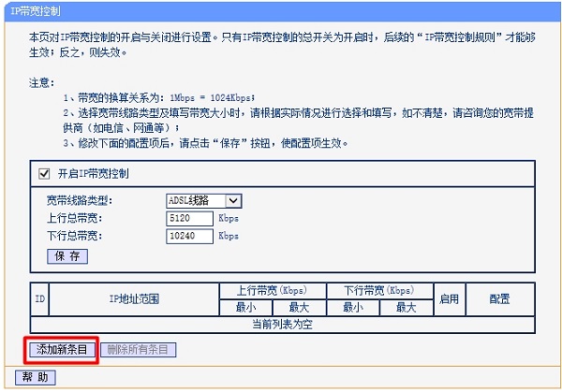Click 最大 under the 下行带宽 header
Viewport: 562px width, 392px height.
click(406, 307)
